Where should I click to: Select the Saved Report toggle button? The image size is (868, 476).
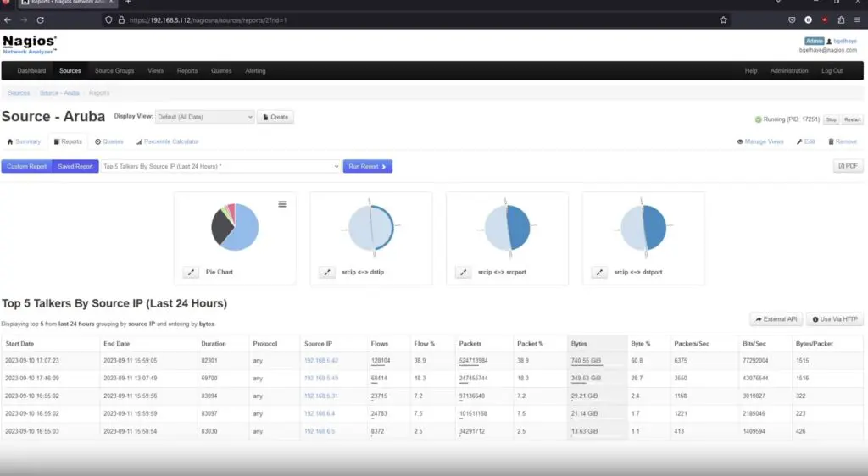pos(75,167)
